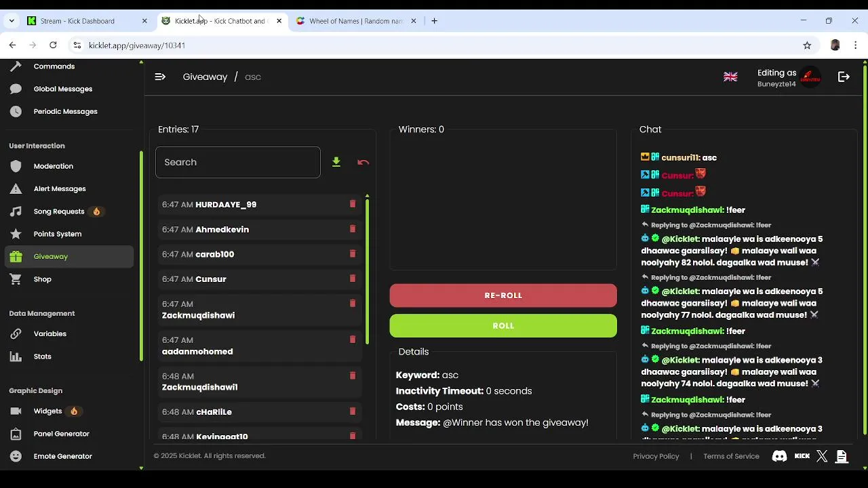Open document icon in footer
Viewport: 868px width, 488px height.
(842, 456)
